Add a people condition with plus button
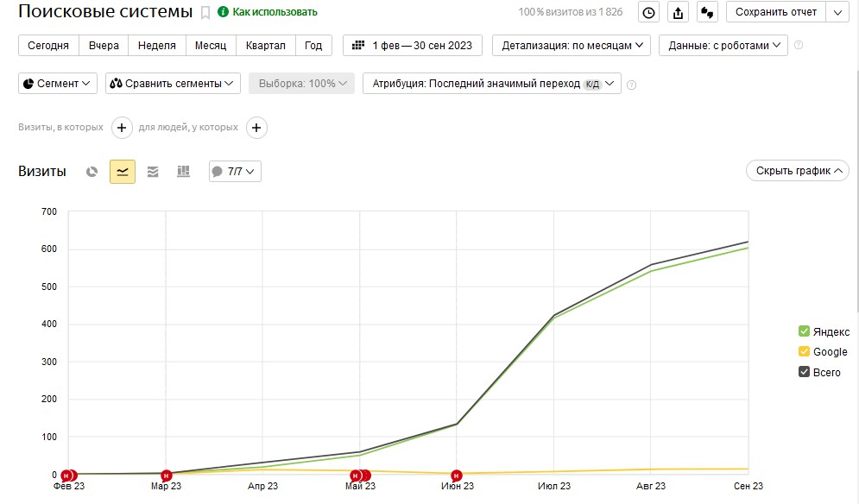This screenshot has width=859, height=504. point(256,128)
